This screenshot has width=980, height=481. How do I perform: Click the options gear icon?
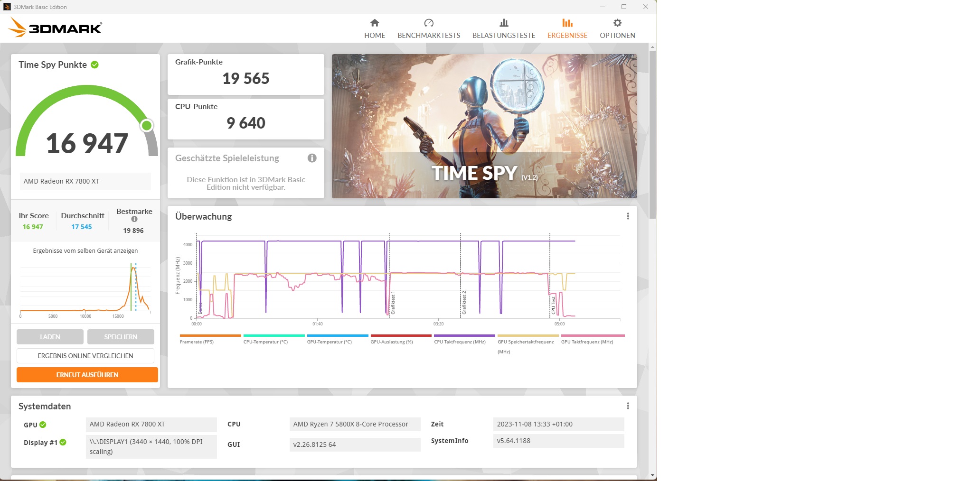[x=617, y=23]
